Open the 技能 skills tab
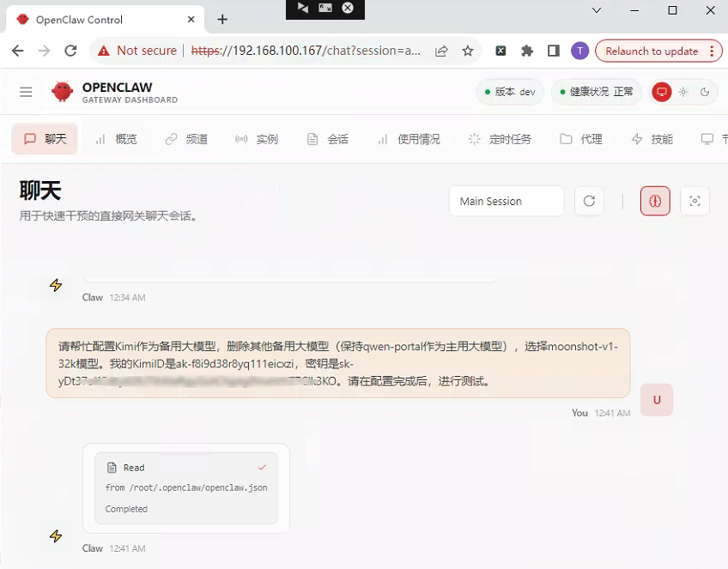Viewport: 728px width, 569px height. pos(652,139)
